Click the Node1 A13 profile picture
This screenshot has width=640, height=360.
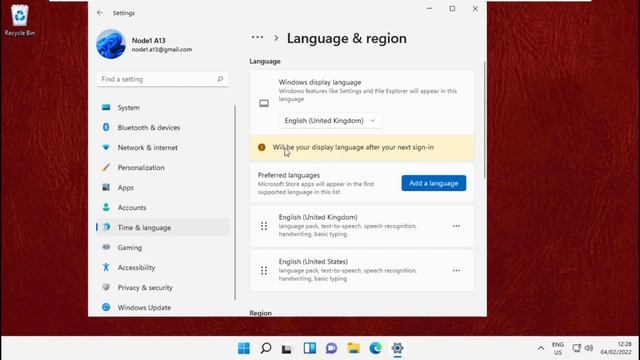tap(111, 44)
